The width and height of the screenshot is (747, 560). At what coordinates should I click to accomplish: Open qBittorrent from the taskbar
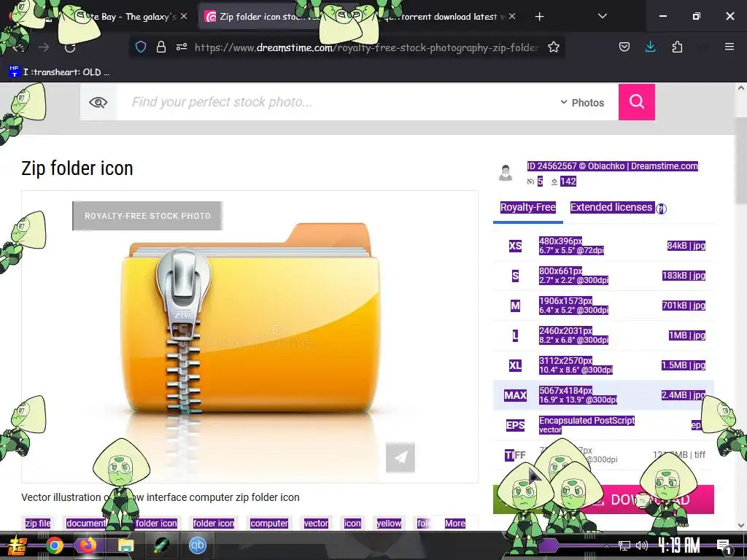pyautogui.click(x=197, y=545)
